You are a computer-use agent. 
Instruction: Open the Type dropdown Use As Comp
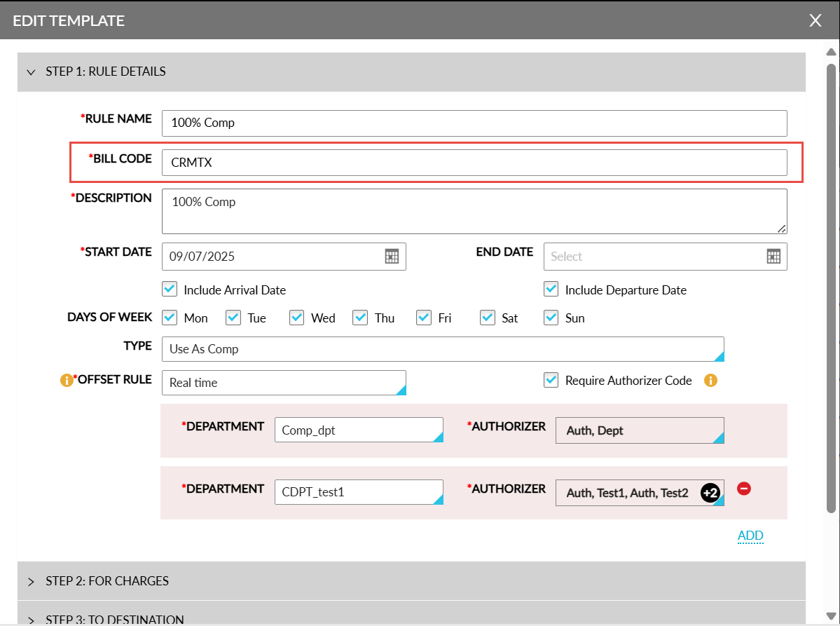coord(443,349)
